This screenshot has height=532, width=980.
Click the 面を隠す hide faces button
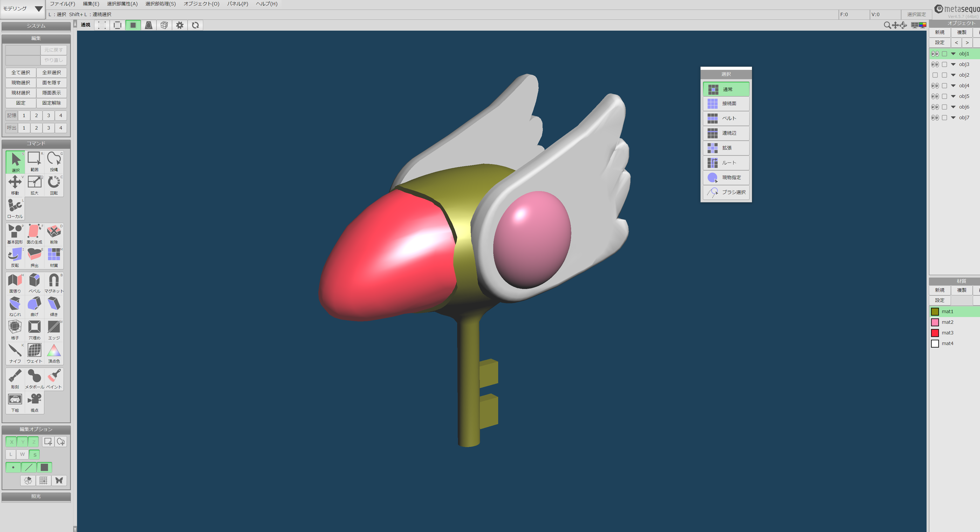[52, 83]
